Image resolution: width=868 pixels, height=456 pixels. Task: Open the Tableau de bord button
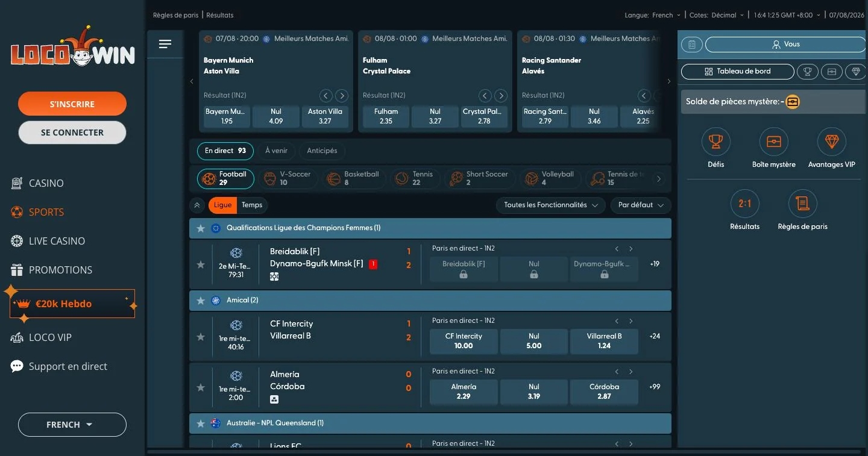(738, 72)
